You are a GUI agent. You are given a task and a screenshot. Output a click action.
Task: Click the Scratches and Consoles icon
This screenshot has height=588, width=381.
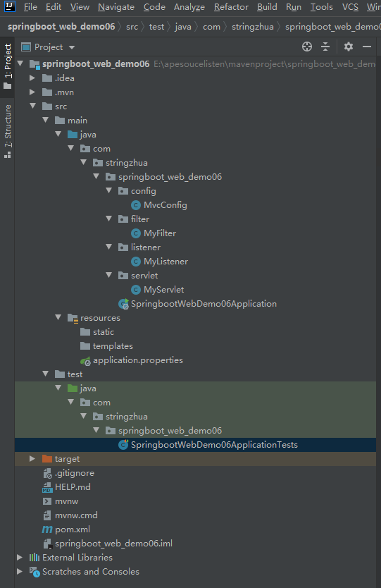[x=35, y=572]
